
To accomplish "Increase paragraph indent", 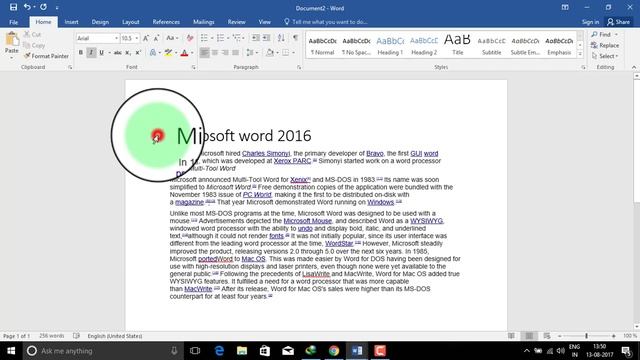I will [266, 38].
